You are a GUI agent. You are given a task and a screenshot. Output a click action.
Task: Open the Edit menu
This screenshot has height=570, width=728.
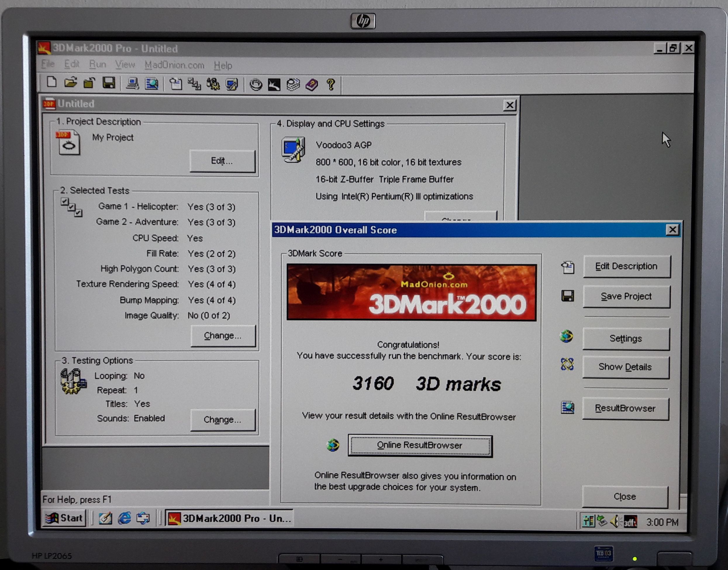coord(72,64)
